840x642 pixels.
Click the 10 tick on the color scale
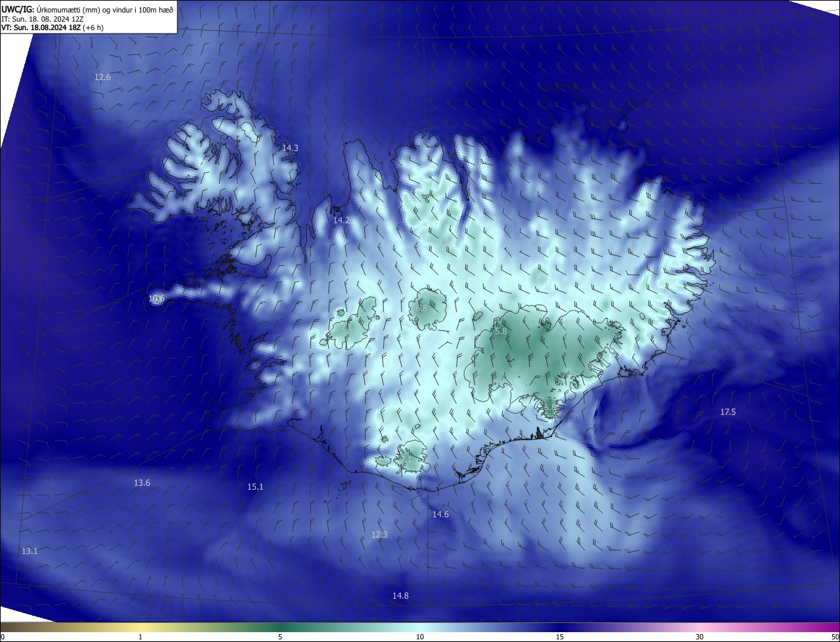click(420, 637)
